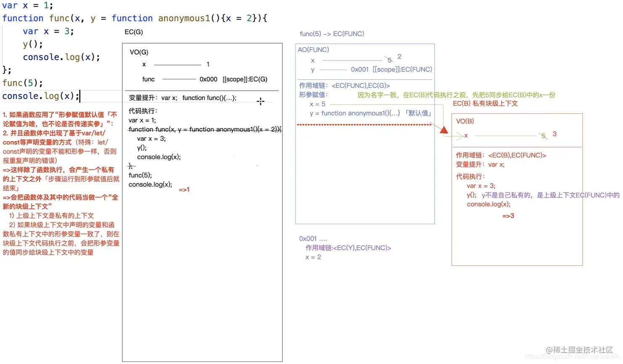Click the struck-through function declaration in EC(G)
Screen dimensions: 623x364
(205, 129)
